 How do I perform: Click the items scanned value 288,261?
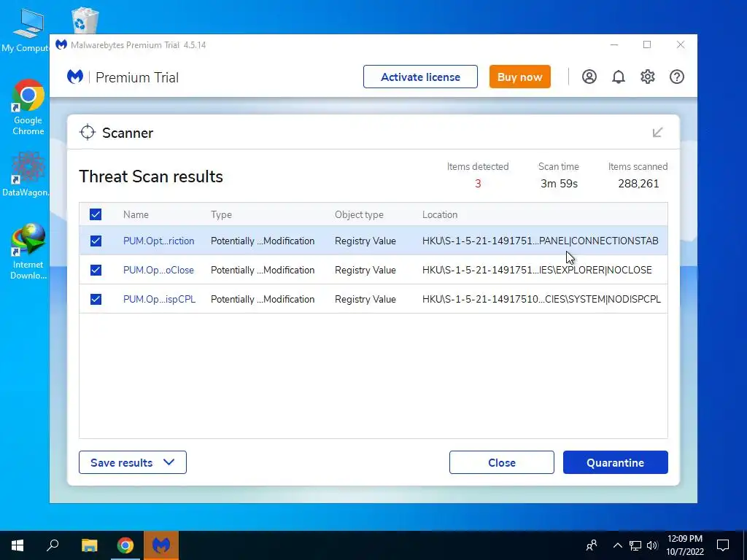pos(638,183)
